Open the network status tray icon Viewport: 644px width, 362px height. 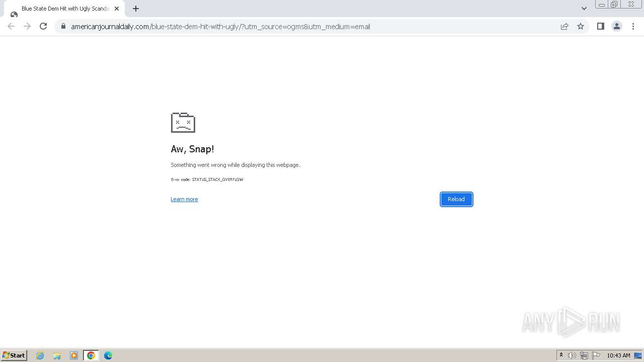(584, 355)
